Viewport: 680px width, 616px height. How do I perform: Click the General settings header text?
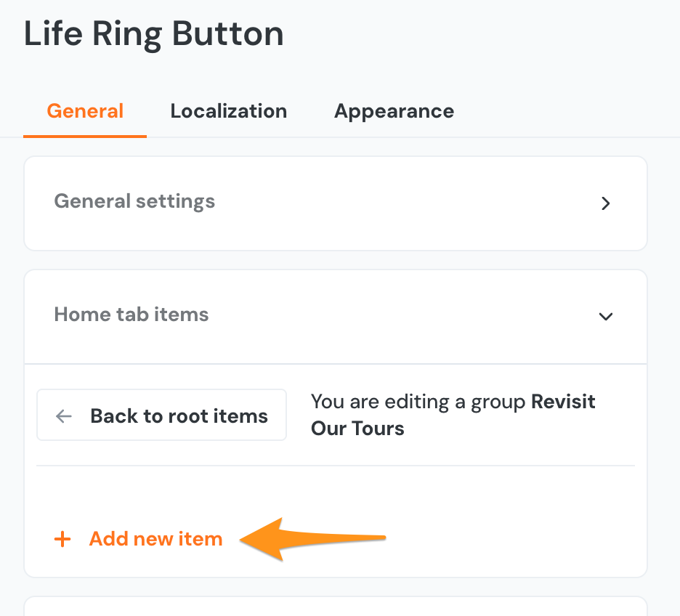(134, 201)
